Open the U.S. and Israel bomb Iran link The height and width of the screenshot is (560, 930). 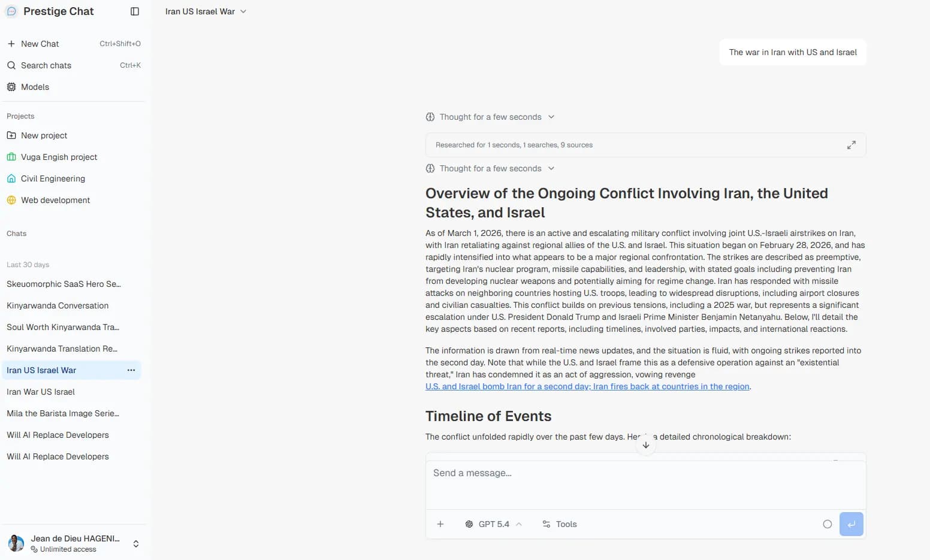coord(587,386)
